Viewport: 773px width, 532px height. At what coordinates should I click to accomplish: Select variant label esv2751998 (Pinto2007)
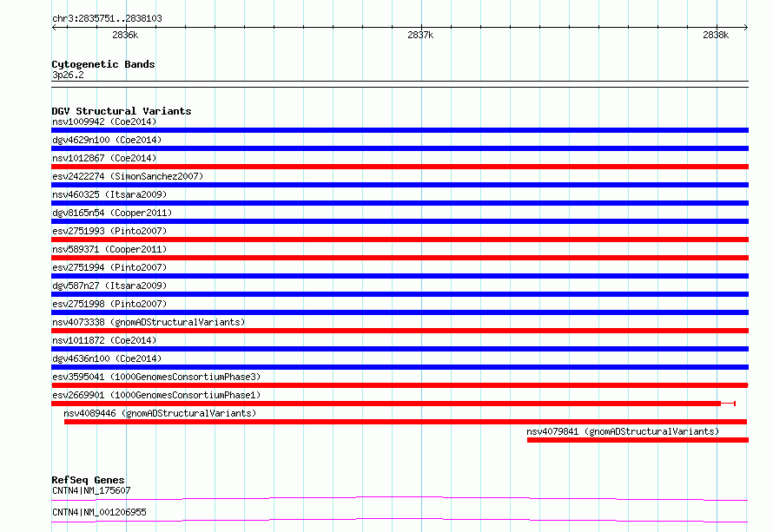coord(109,304)
